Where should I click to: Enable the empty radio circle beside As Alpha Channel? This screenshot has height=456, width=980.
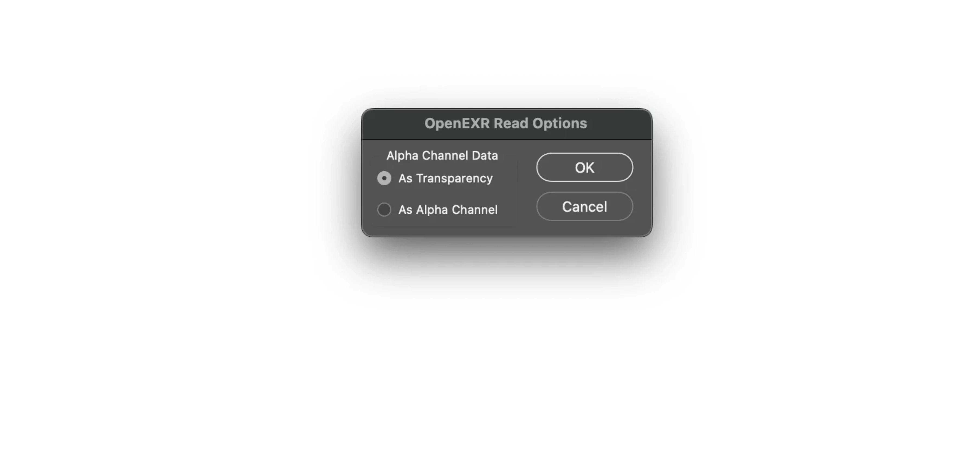coord(384,209)
